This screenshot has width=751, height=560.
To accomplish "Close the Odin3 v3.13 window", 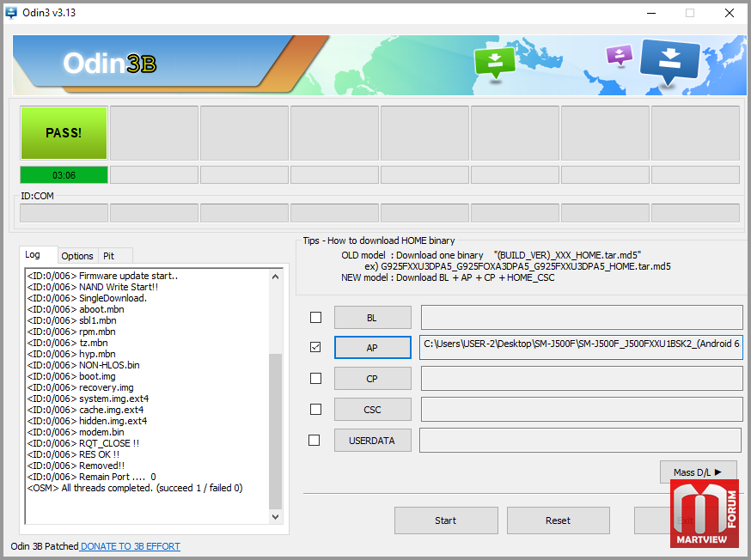I will pos(730,13).
